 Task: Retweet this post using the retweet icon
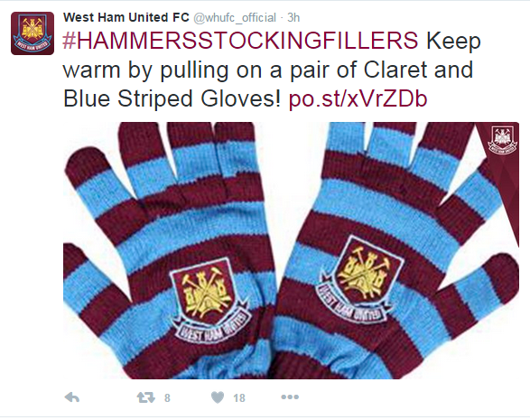point(145,397)
